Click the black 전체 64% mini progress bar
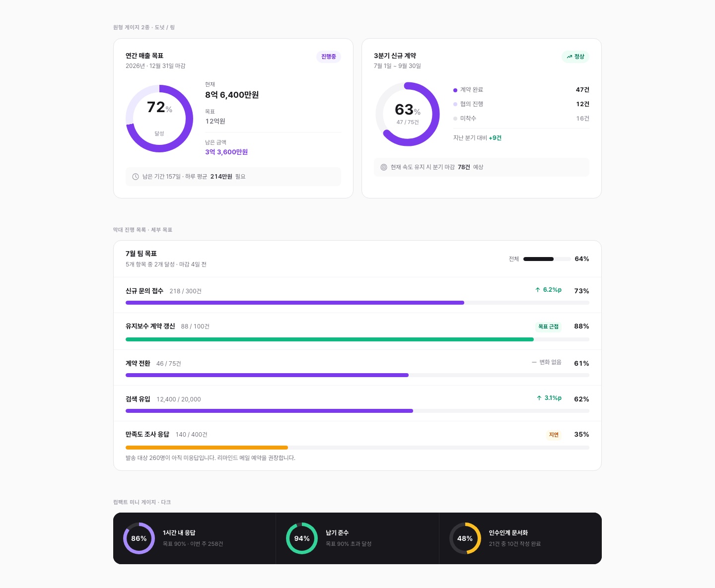The height and width of the screenshot is (588, 715). tap(547, 259)
